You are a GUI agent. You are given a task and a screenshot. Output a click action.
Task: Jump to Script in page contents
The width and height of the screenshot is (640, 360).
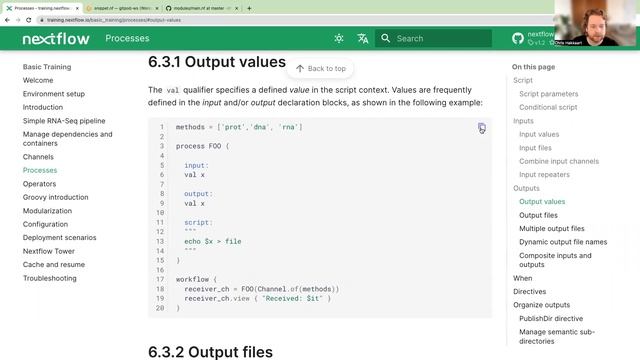tap(523, 80)
